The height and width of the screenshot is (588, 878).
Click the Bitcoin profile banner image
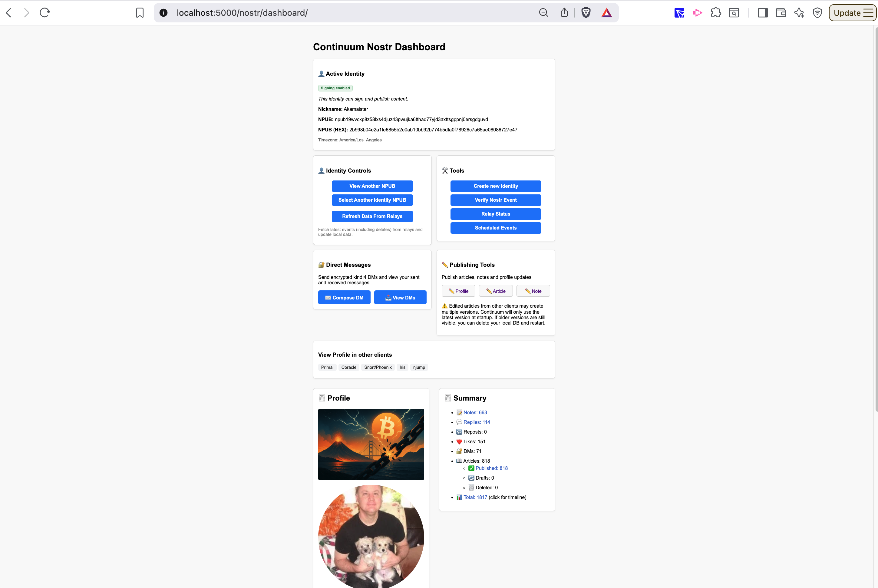[x=371, y=444]
